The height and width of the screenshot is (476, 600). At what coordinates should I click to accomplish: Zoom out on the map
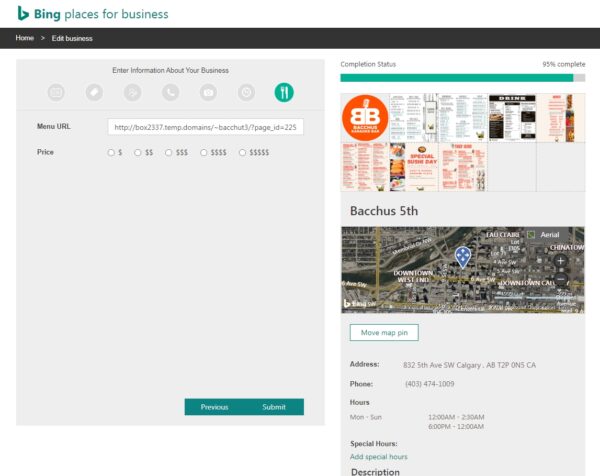[x=561, y=279]
